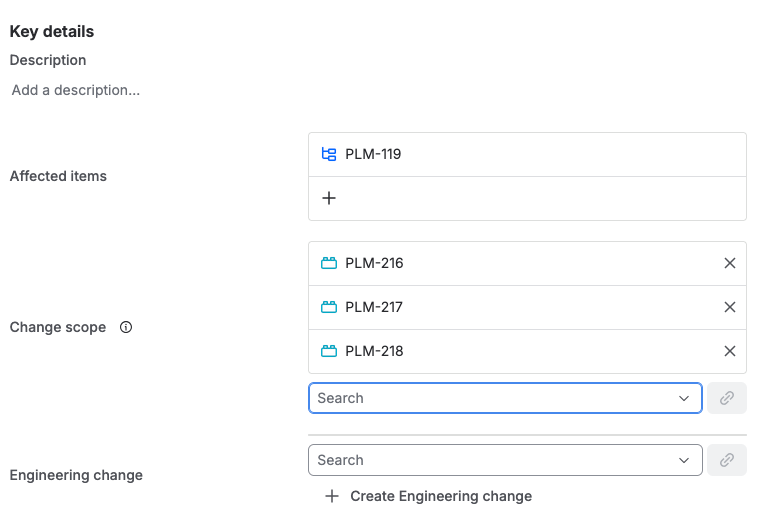Open Change scope search dropdown chevron
This screenshot has height=518, width=777.
(684, 398)
